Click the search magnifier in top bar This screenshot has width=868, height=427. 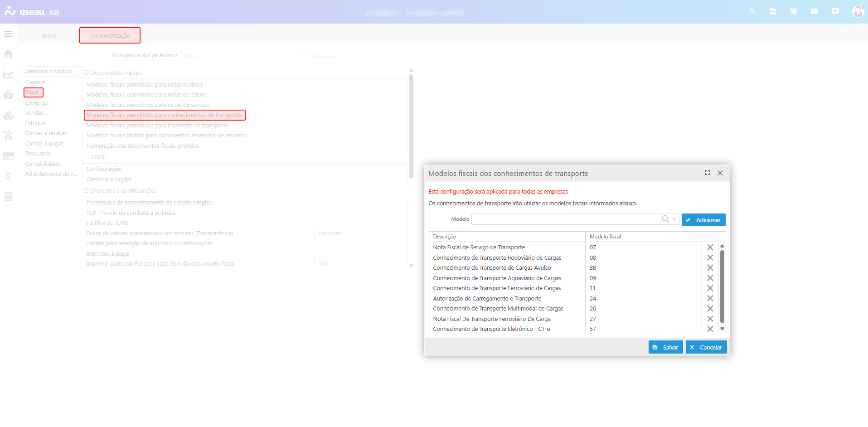[752, 11]
